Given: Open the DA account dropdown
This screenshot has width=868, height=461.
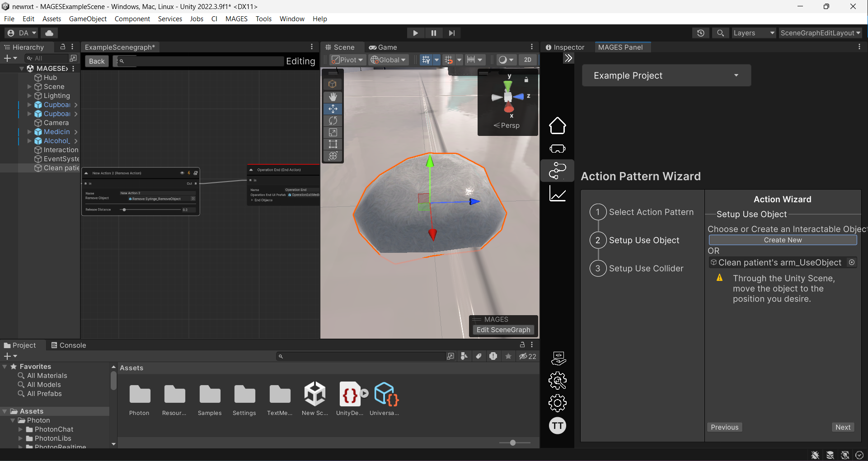Looking at the screenshot, I should [x=22, y=33].
